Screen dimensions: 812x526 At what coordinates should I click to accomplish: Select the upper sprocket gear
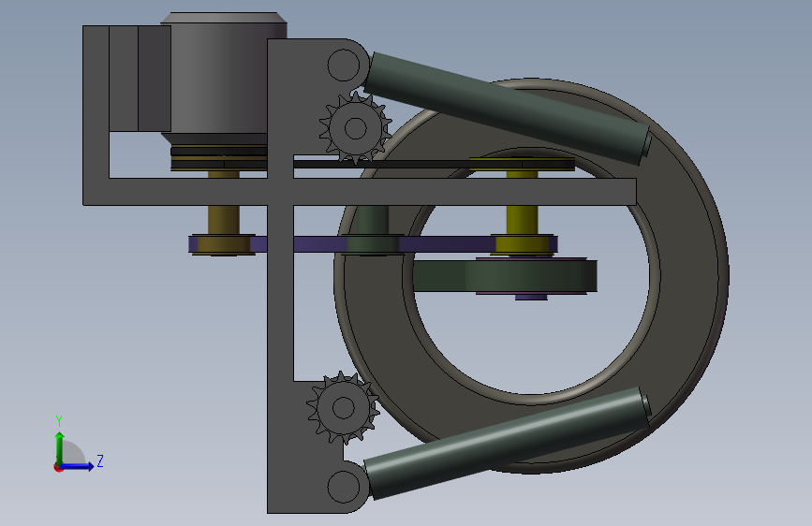point(355,128)
